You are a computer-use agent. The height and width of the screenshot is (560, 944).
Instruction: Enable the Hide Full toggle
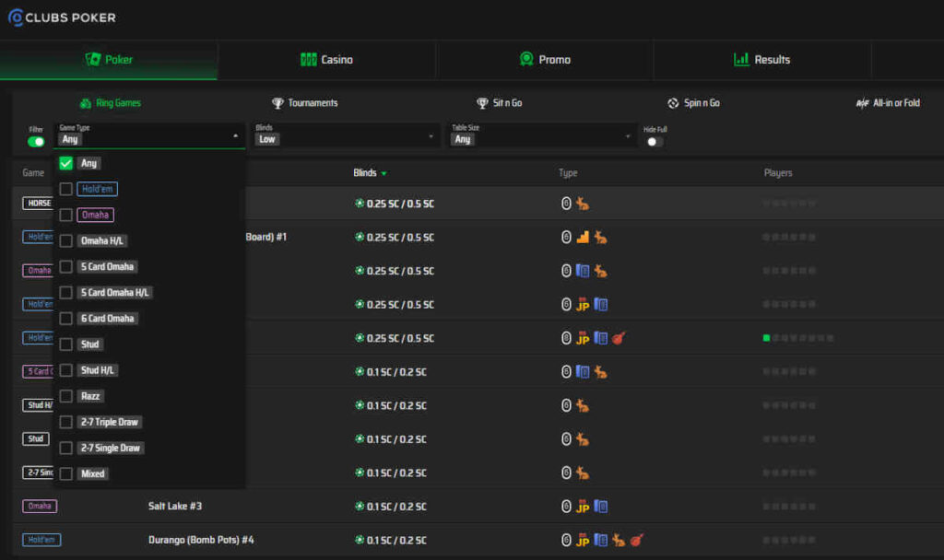pos(655,142)
